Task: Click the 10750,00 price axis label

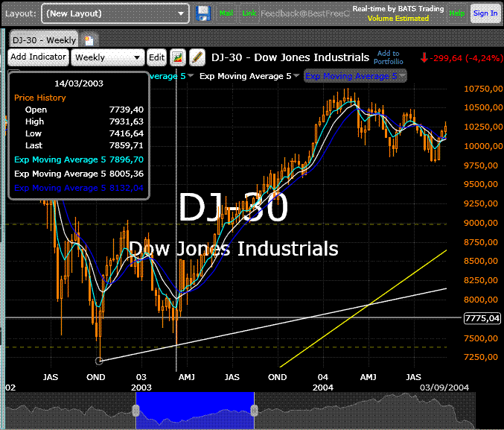Action: pyautogui.click(x=483, y=89)
